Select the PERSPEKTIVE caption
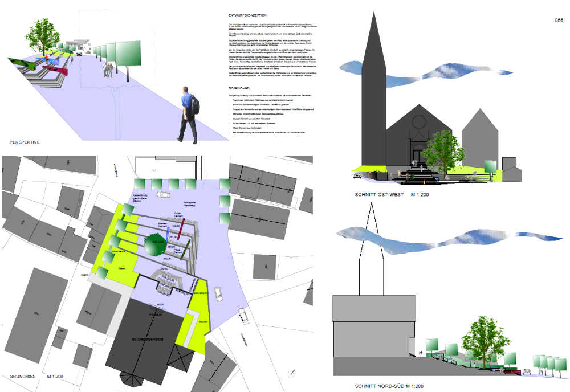This screenshot has height=392, width=570. tap(25, 141)
